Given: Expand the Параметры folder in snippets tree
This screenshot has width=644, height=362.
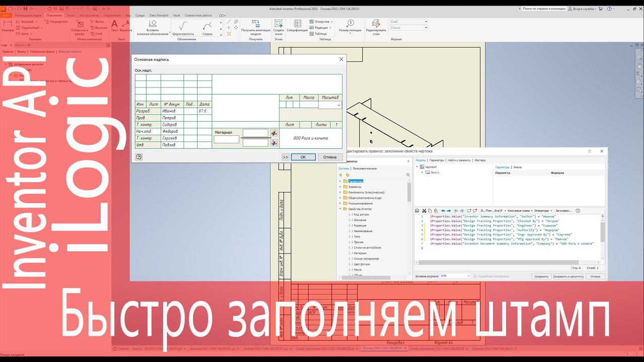Looking at the screenshot, I should (341, 181).
